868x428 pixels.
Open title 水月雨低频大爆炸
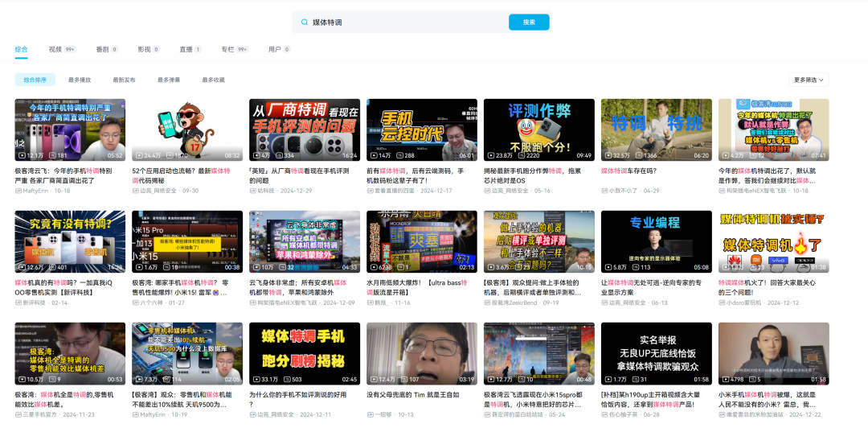click(416, 288)
